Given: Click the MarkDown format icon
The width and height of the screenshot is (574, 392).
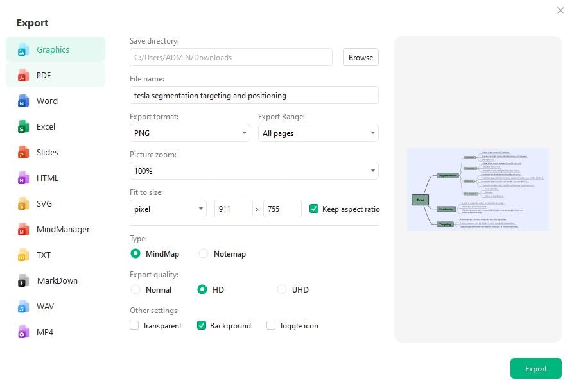Looking at the screenshot, I should (23, 281).
